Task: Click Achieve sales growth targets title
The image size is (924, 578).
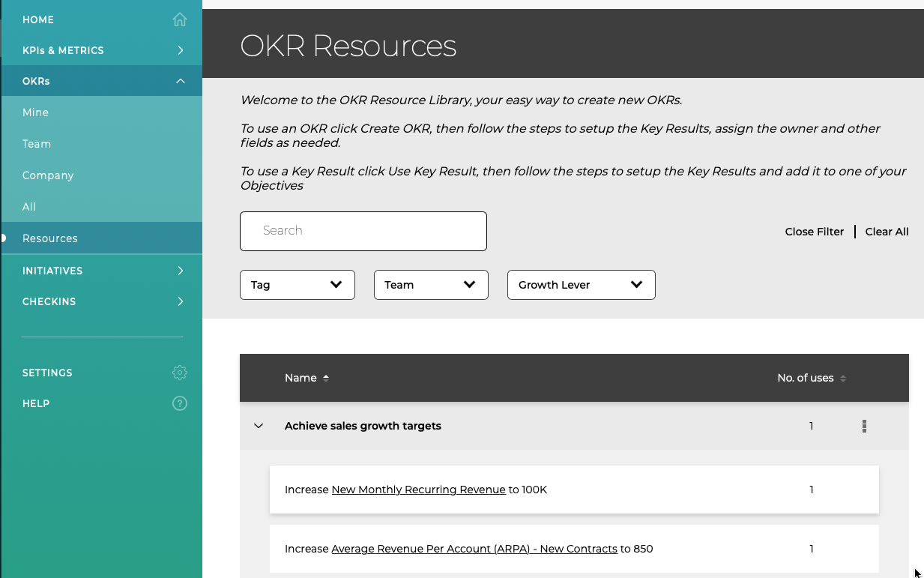Action: pos(363,426)
